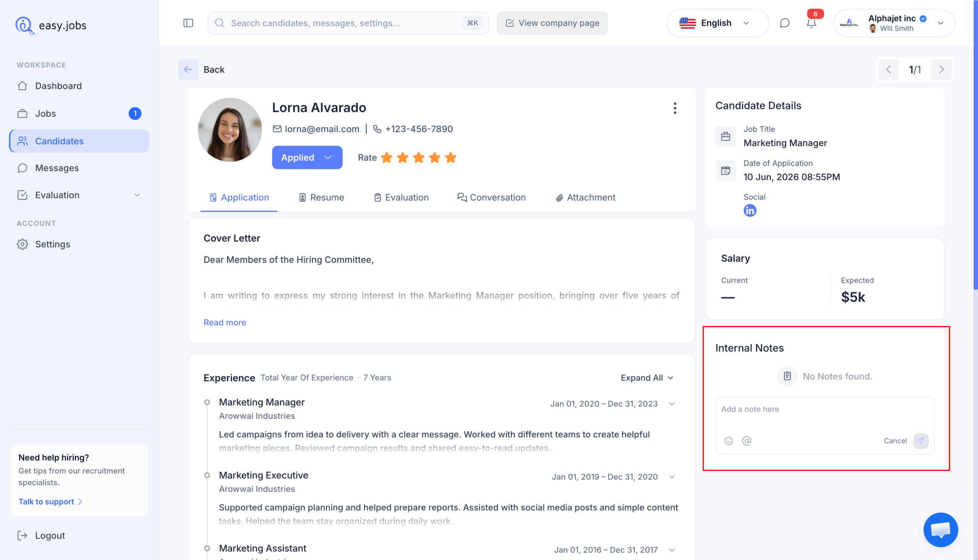Switch to the Evaluation tab
The image size is (978, 560).
[401, 197]
